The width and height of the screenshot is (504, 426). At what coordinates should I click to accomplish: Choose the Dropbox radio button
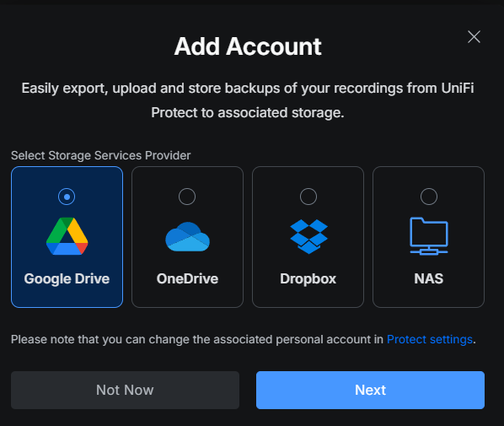coord(308,197)
